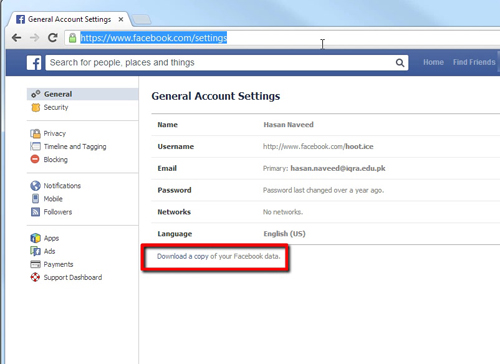
Task: Open Apps settings label
Action: pos(51,238)
